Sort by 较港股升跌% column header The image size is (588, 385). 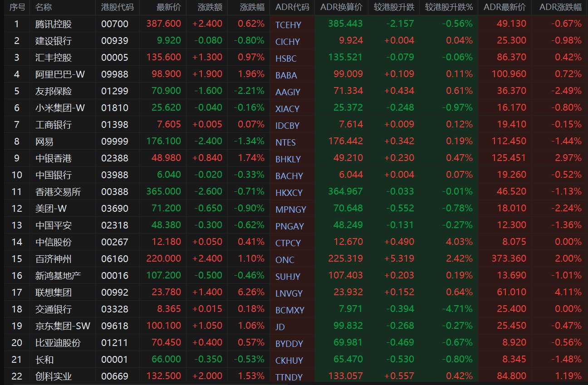[x=449, y=7]
